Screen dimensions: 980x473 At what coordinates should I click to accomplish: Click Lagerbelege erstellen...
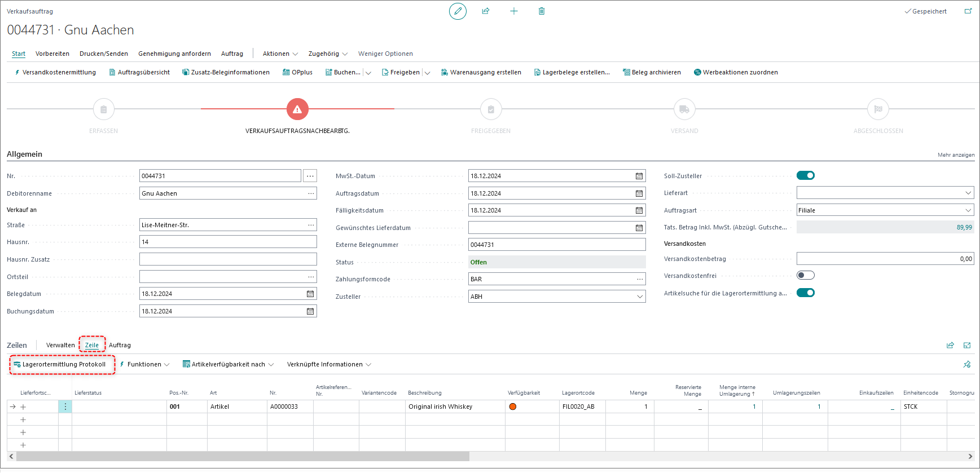[572, 72]
